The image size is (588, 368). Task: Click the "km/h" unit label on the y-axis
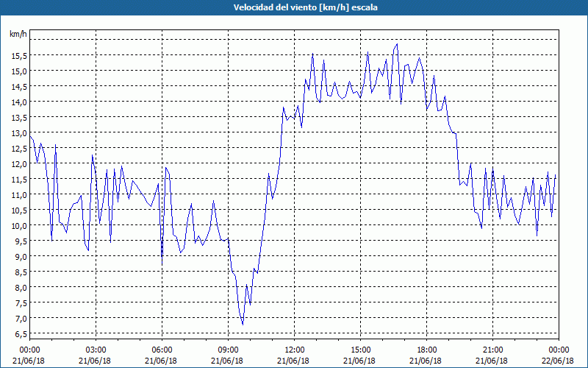[18, 34]
